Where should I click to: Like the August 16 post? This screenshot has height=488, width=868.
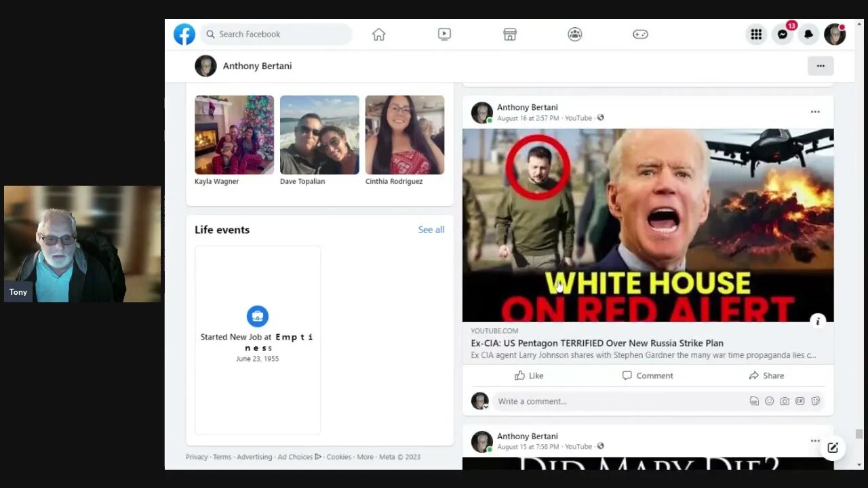[529, 375]
